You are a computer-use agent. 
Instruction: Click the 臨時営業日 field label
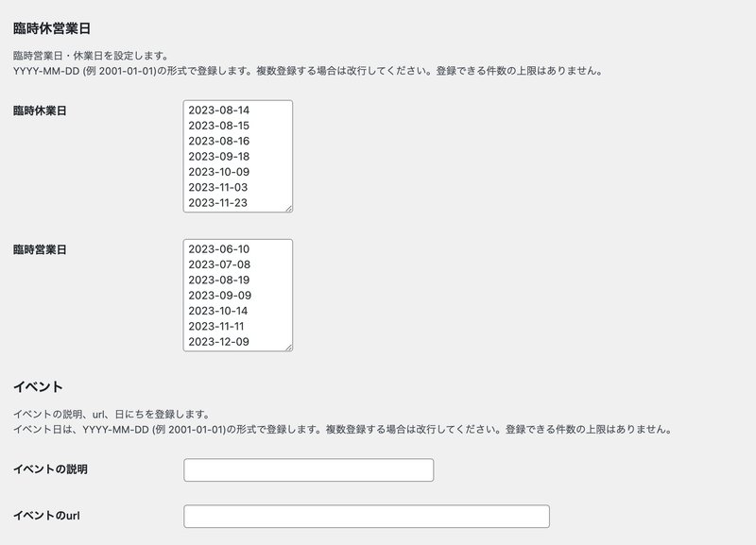pyautogui.click(x=40, y=249)
